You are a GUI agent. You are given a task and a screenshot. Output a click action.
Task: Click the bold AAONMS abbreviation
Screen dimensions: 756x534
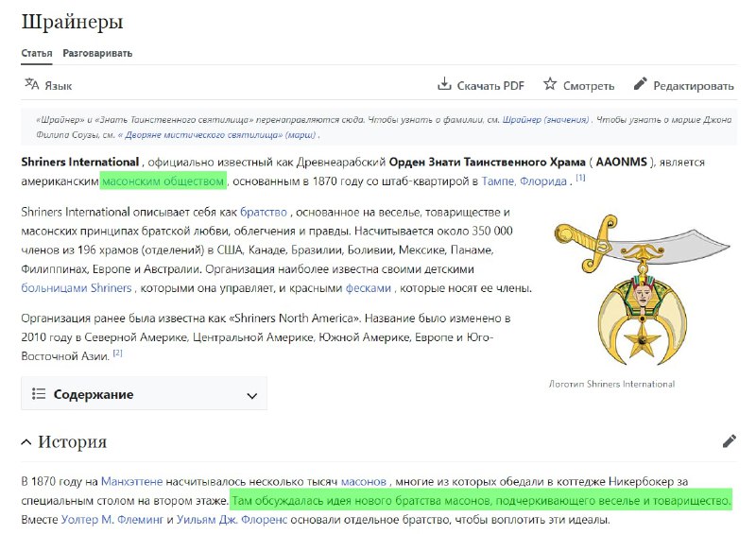pos(621,162)
